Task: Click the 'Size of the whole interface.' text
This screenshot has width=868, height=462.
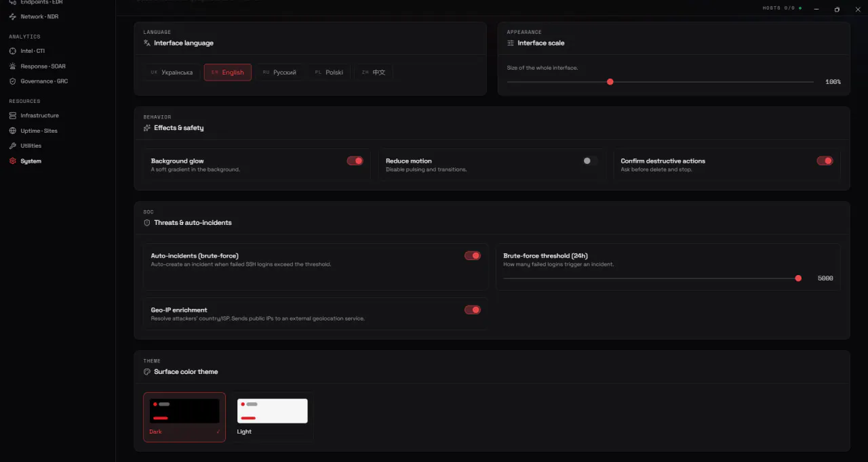Action: 542,68
